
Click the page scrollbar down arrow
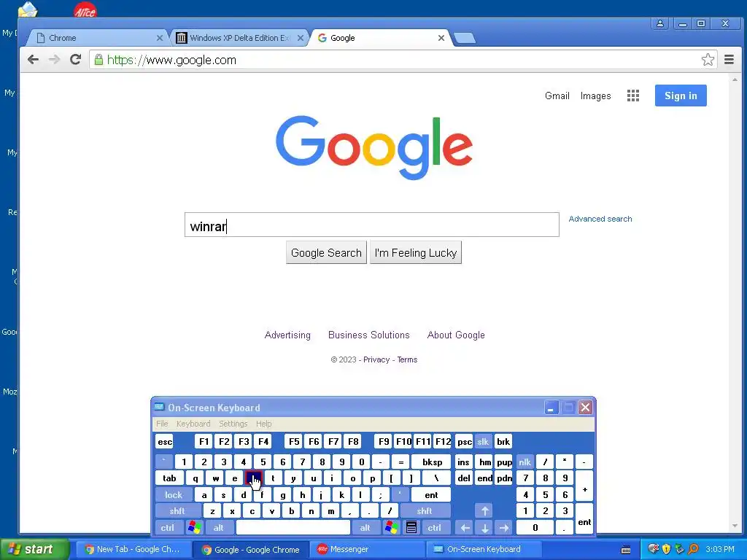pos(735,526)
